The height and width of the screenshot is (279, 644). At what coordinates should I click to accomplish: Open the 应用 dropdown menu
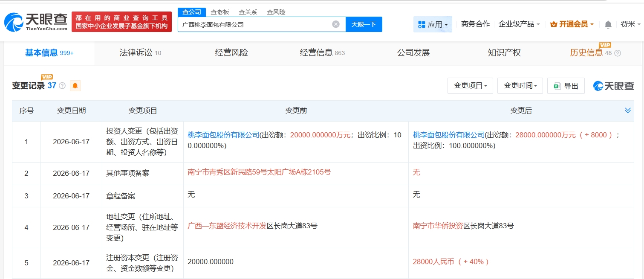(x=433, y=24)
